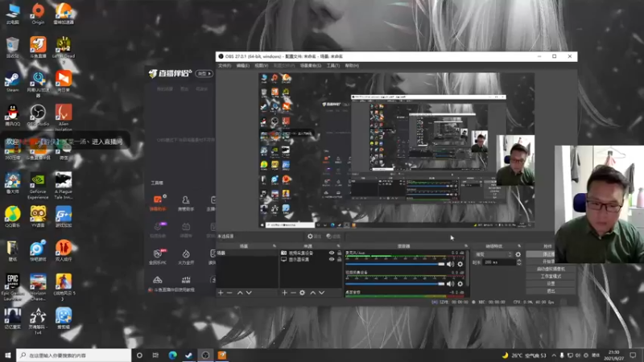Open 房管助手 tool in 直播伴侣 panel
Screen dimensions: 644x362
[x=186, y=203]
